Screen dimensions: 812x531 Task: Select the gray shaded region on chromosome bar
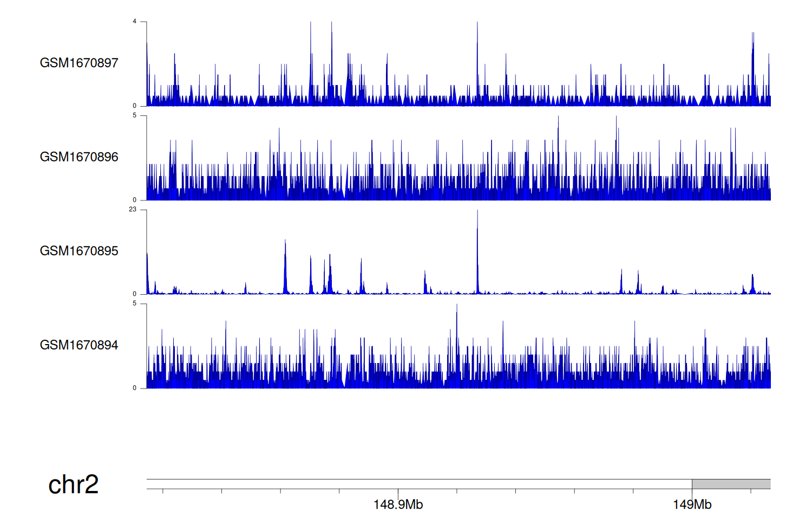731,484
